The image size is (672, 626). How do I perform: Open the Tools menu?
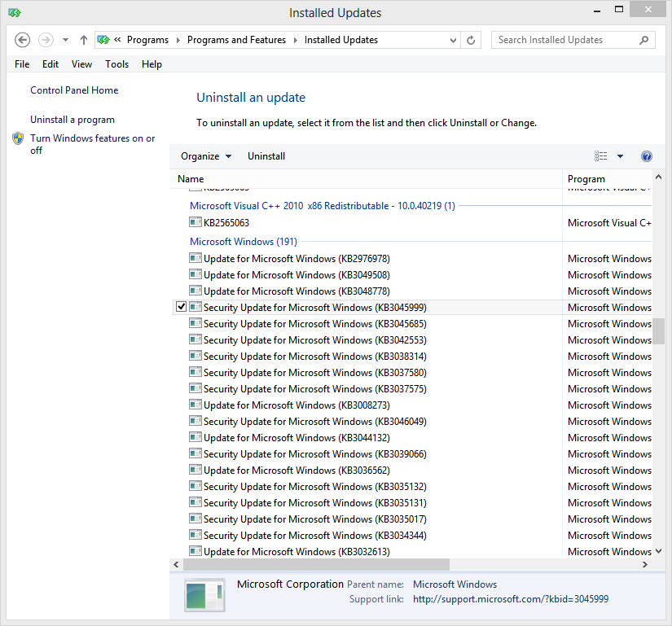[117, 64]
